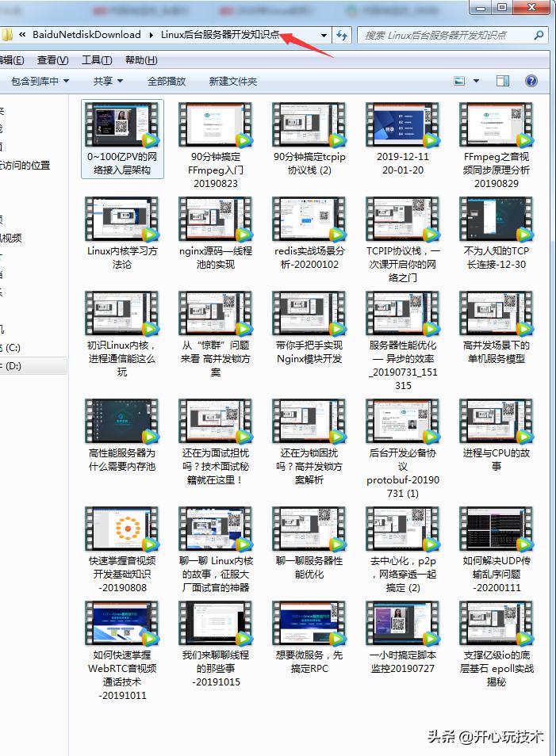Focus the 搜索 Linux后台服务器开发知识点 search box

(x=444, y=35)
